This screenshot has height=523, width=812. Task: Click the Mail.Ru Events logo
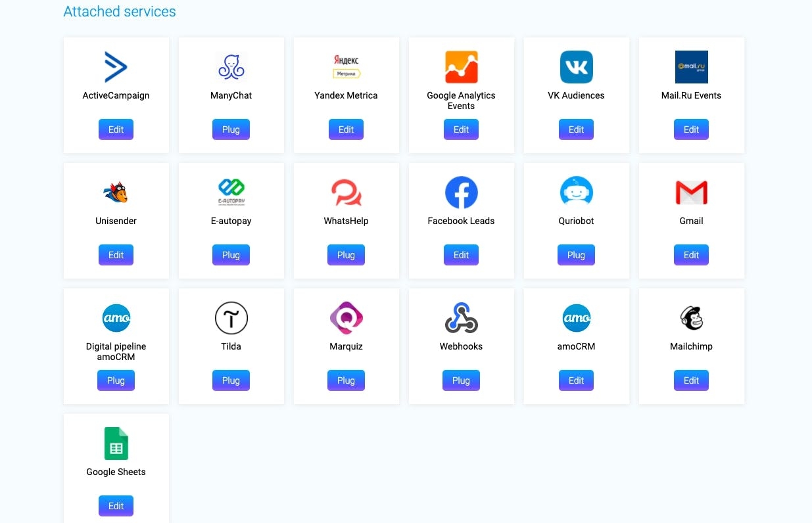[x=691, y=67]
